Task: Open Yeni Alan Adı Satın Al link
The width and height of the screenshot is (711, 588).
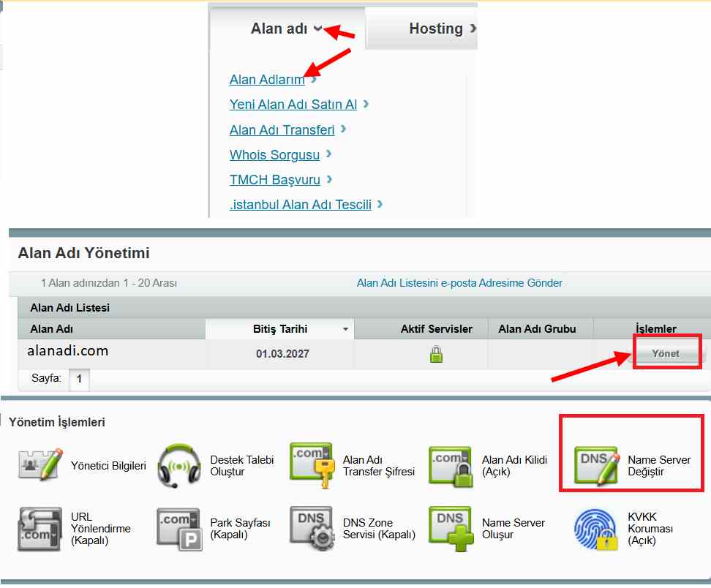Action: [293, 105]
